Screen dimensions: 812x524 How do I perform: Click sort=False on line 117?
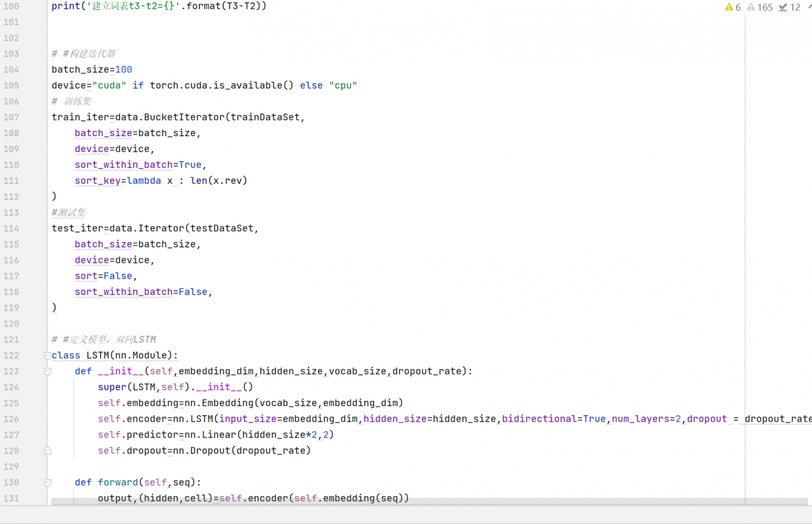pos(103,276)
